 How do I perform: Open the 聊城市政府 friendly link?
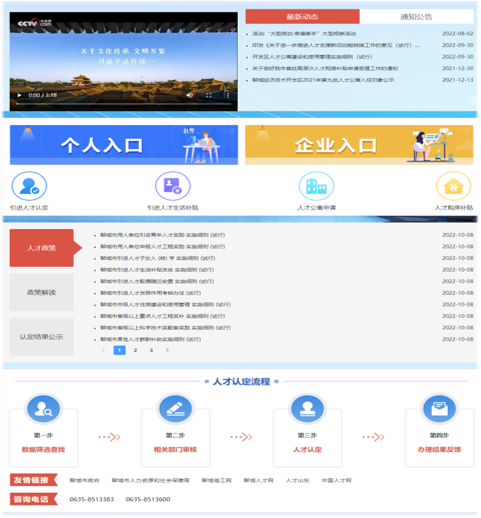tap(85, 481)
